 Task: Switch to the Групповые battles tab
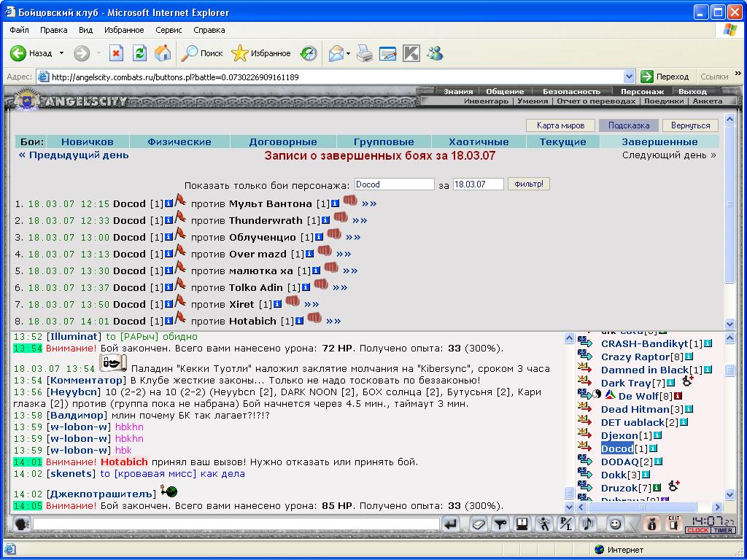[x=384, y=142]
